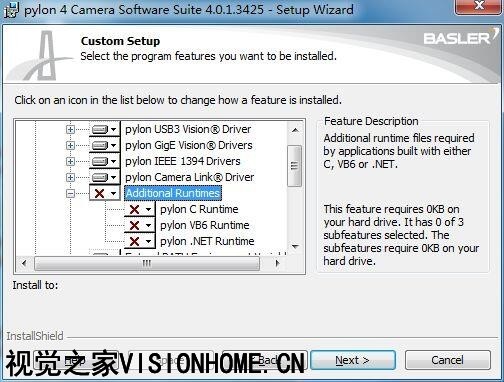
Task: Open the red X icon for pylon .NET Runtime
Action: pos(140,241)
